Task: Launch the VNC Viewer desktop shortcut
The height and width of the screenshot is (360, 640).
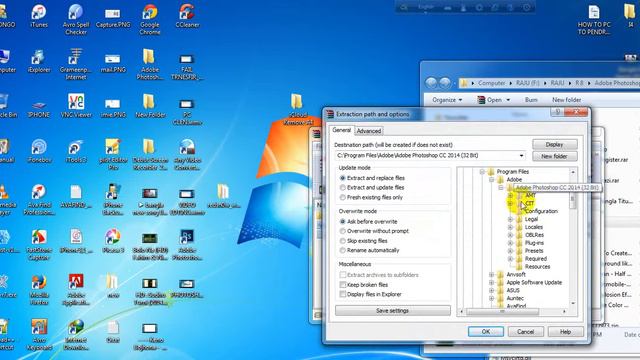Action: [76, 107]
